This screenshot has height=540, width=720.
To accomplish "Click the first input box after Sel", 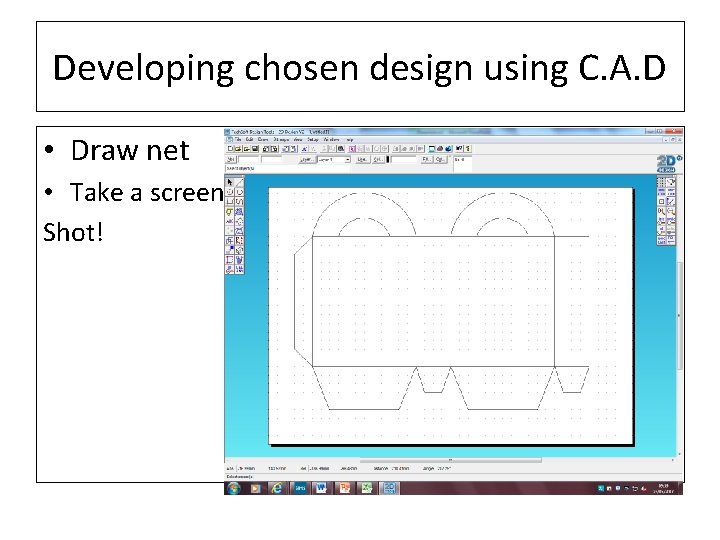I will (x=248, y=160).
